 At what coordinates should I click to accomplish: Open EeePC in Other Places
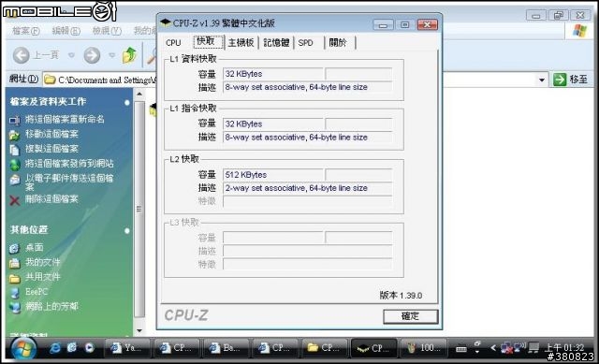coord(37,292)
